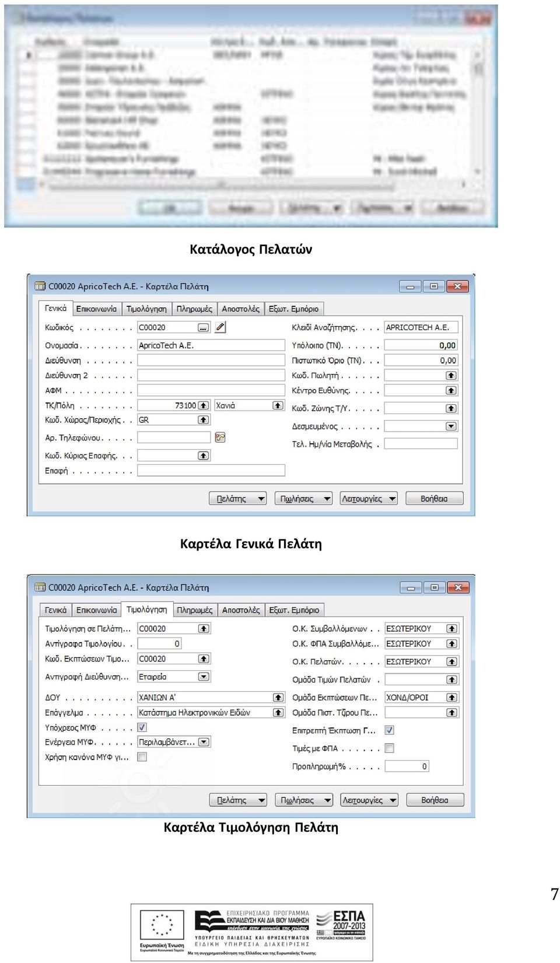The height and width of the screenshot is (963, 560).
Task: Select the Γενικά tab in the bottom window
Action: point(56,610)
